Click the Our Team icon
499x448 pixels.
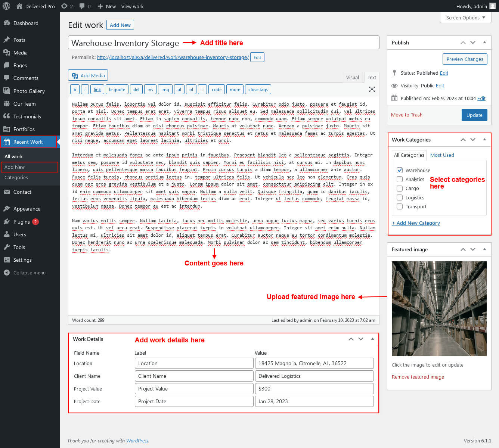coord(7,104)
